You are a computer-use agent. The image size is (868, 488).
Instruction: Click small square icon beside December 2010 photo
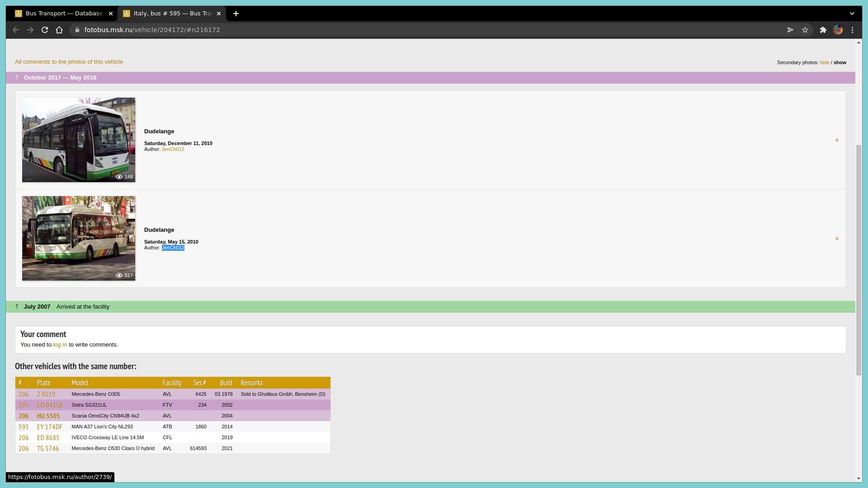click(837, 140)
